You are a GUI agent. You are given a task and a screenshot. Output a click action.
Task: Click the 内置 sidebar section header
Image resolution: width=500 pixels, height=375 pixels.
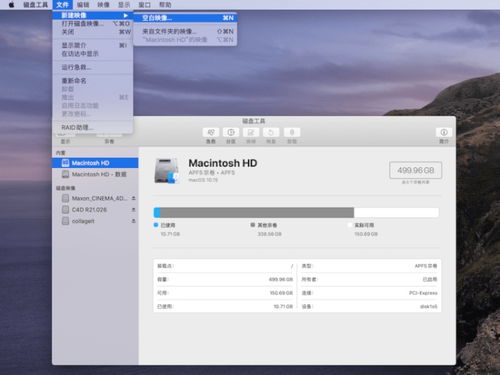tap(60, 153)
